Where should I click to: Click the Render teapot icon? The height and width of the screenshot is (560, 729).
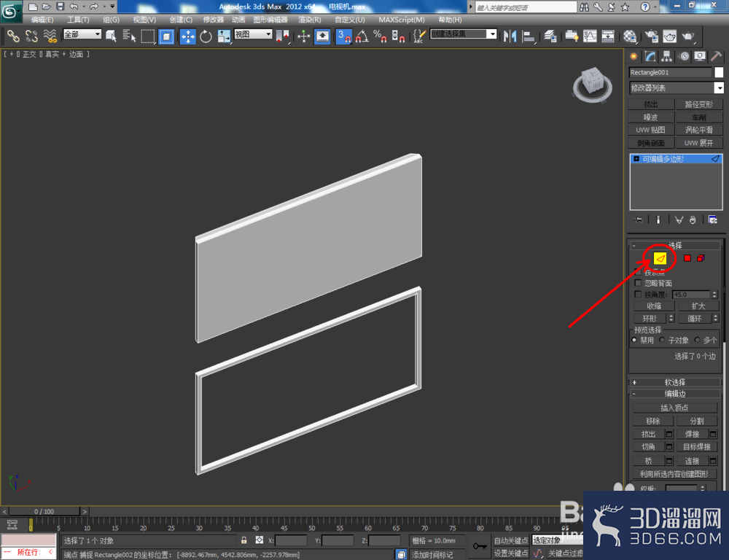pos(689,36)
